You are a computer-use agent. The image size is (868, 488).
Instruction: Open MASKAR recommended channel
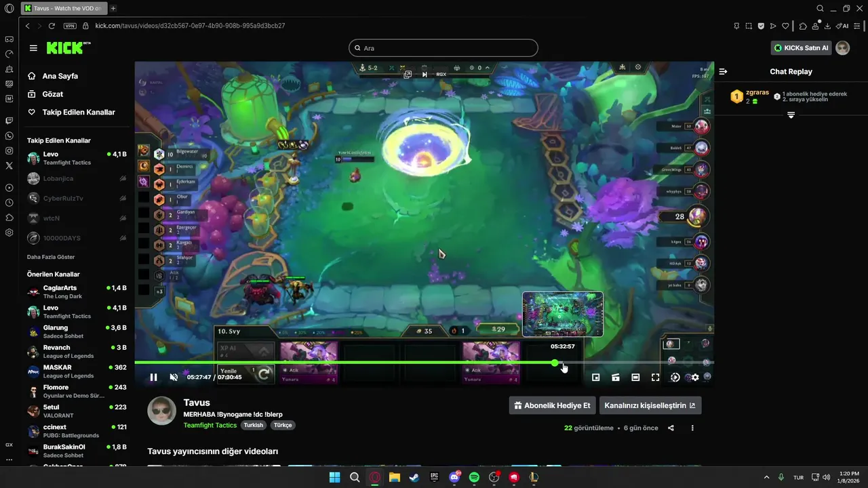(x=77, y=371)
